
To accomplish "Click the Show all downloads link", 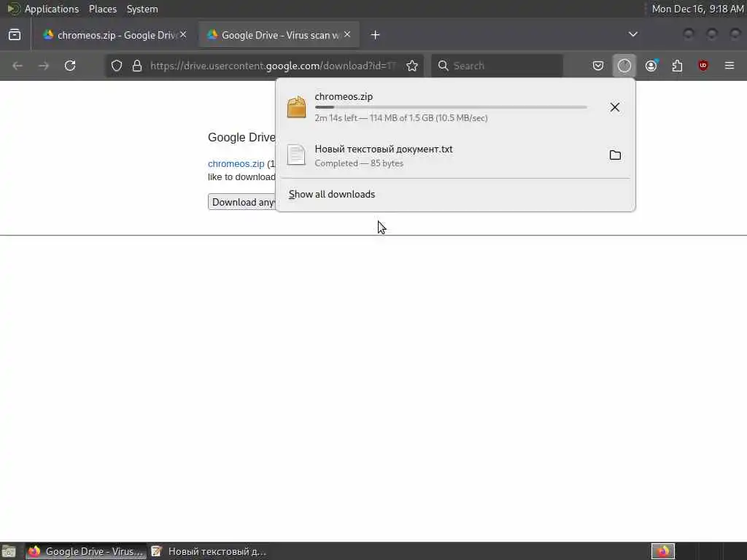I will (332, 194).
